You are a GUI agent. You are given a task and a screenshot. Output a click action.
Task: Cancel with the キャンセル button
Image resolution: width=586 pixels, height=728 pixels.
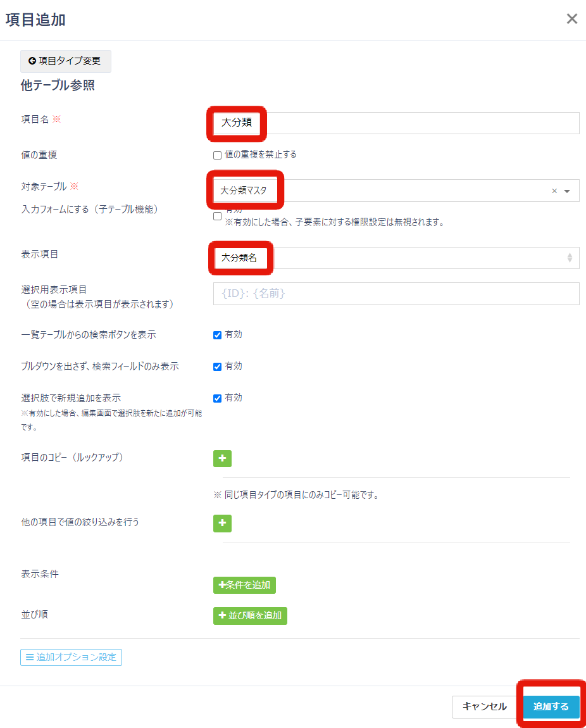[x=484, y=706]
